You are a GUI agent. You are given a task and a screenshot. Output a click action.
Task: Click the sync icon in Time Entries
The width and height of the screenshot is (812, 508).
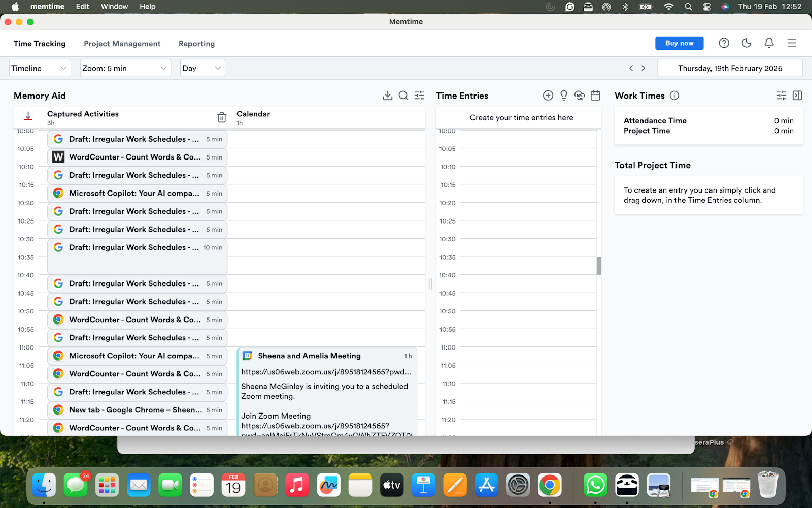pyautogui.click(x=580, y=96)
